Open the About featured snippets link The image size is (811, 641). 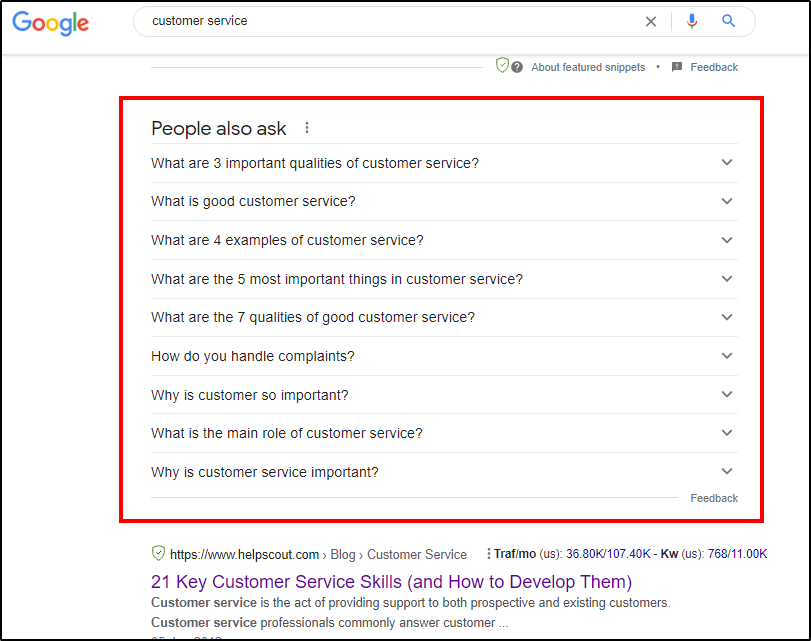[588, 67]
